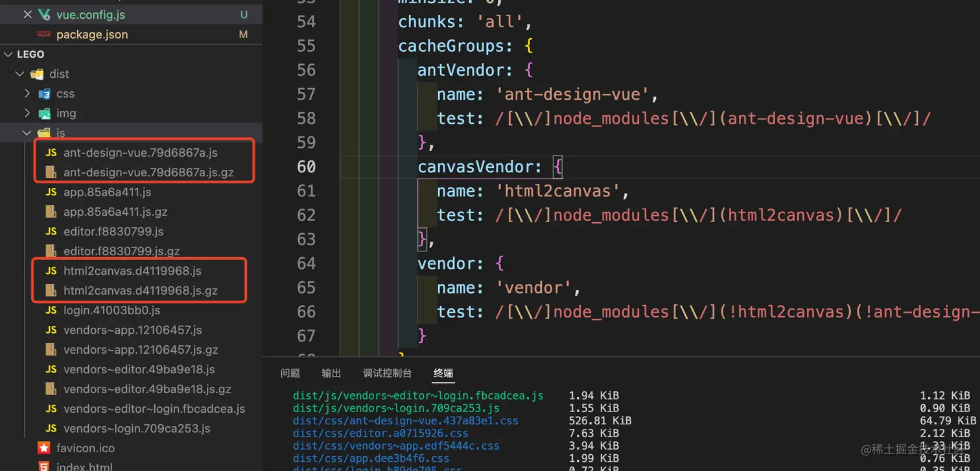Click archive icon of app.85a6a411.js.gz

point(51,212)
